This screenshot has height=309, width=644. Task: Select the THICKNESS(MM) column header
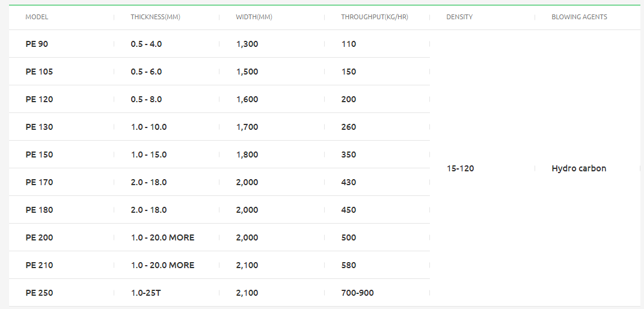(x=155, y=17)
